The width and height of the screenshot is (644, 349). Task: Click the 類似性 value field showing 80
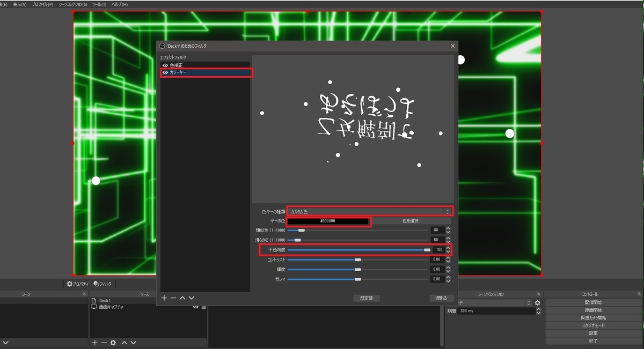pyautogui.click(x=437, y=230)
